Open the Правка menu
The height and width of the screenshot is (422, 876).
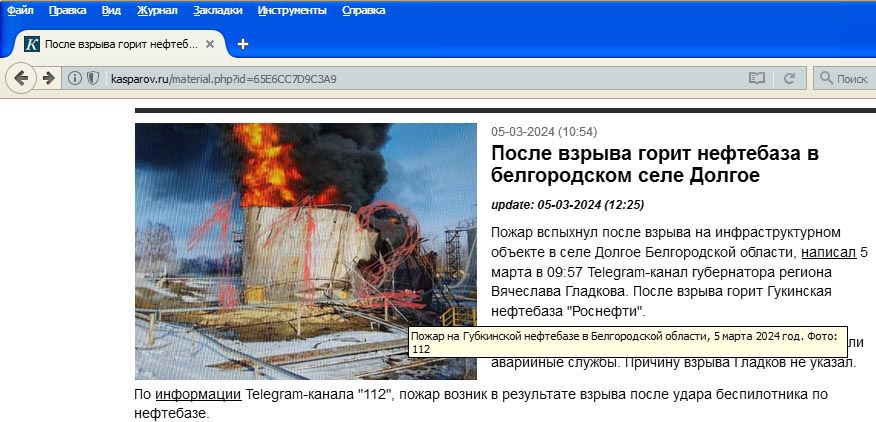coord(67,10)
